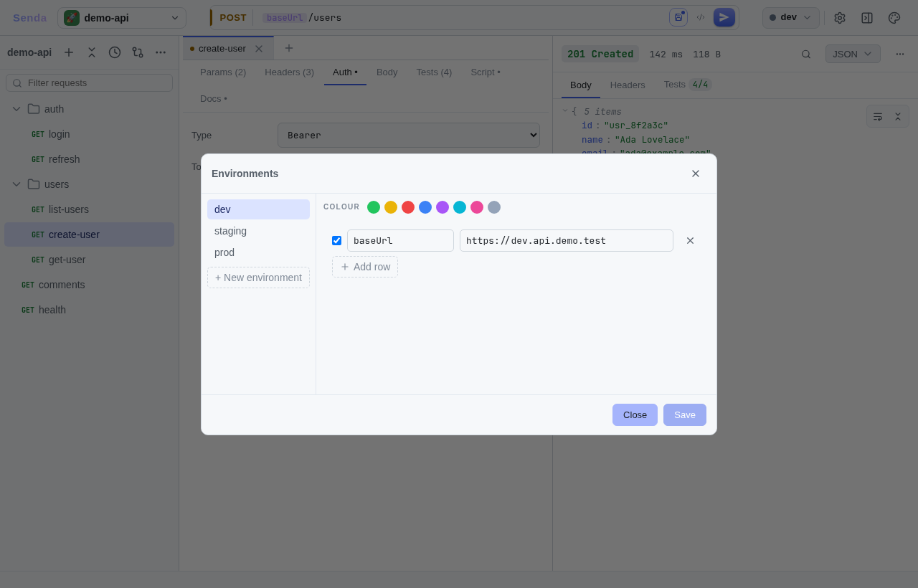Open settings gear icon

click(840, 18)
